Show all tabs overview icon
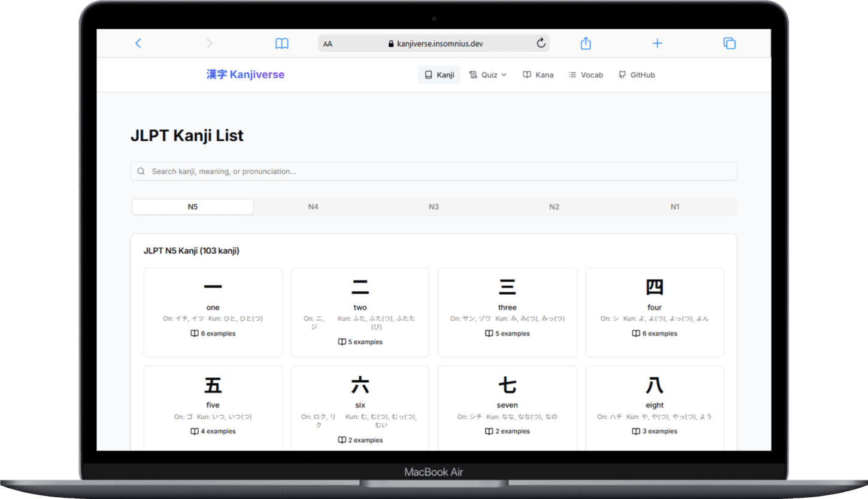The height and width of the screenshot is (499, 868). [x=729, y=43]
